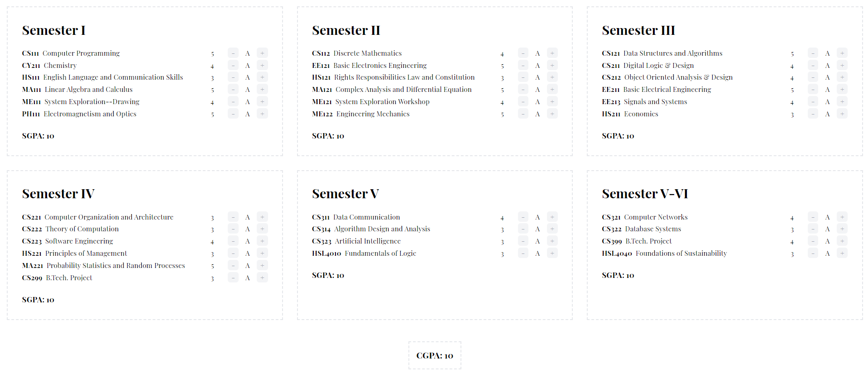Viewport: 868px width, 392px height.
Task: Select the CGPA result box
Action: [435, 355]
